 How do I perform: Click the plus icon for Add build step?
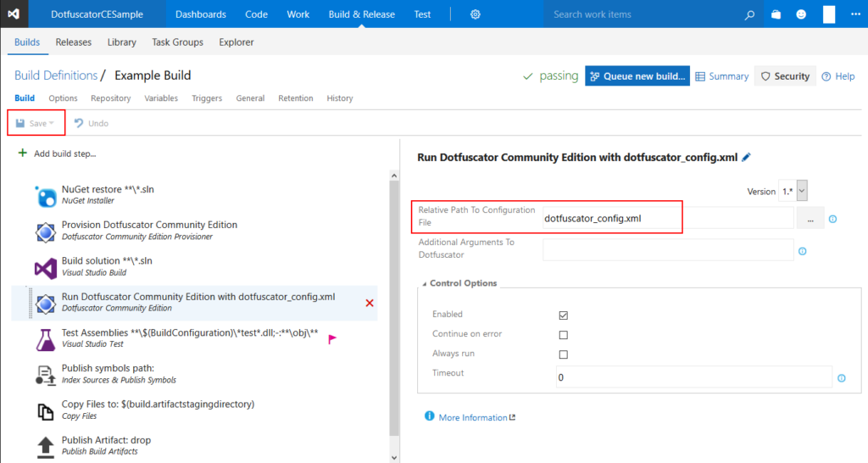tap(22, 153)
